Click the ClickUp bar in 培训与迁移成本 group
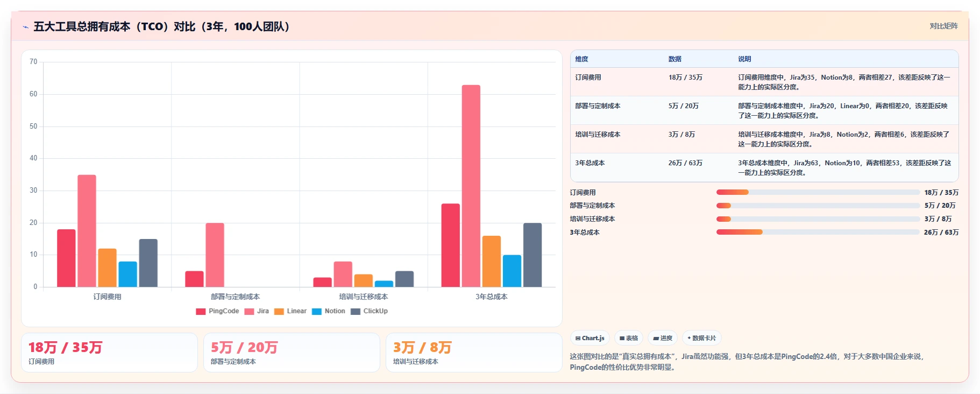 tap(404, 279)
